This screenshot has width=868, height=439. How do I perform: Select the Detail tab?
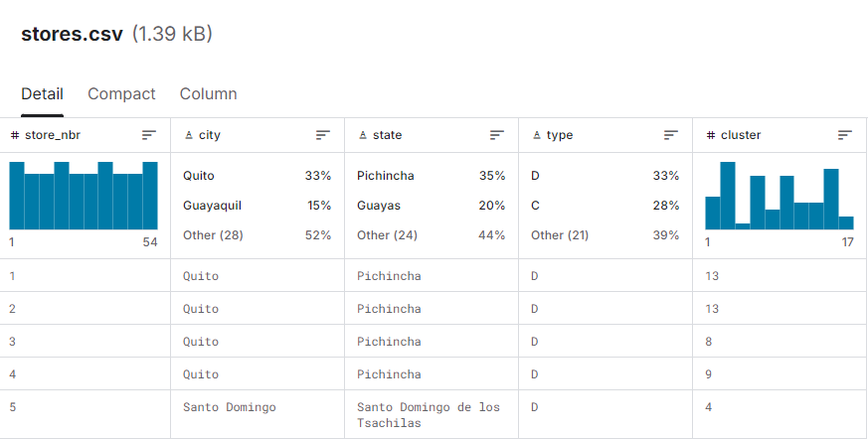[42, 94]
